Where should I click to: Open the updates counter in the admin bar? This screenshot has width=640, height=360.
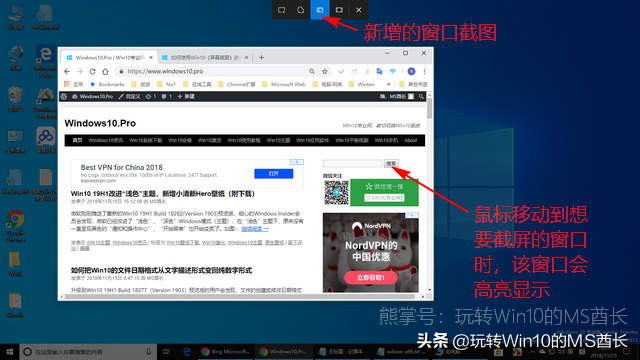pos(151,97)
